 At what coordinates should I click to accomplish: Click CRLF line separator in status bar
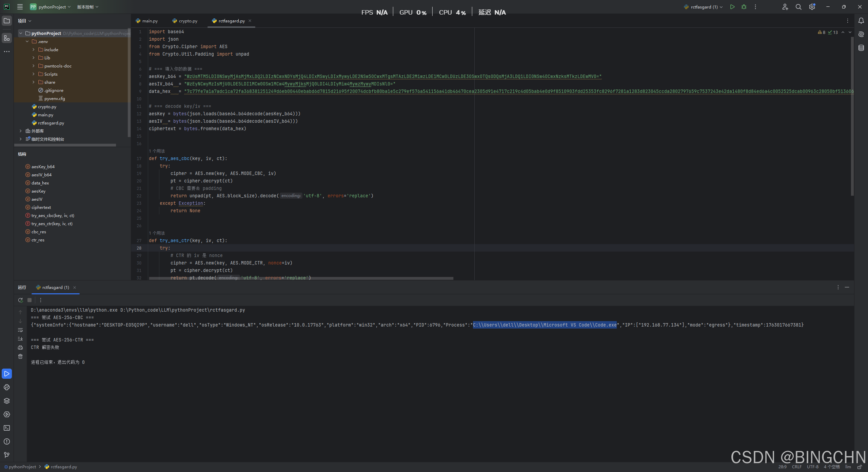tap(796, 467)
